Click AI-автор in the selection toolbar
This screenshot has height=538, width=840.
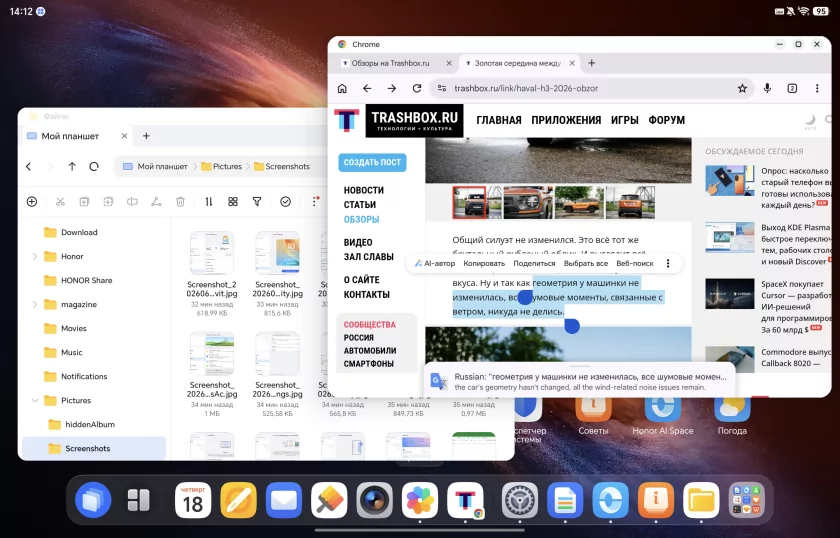click(x=434, y=264)
